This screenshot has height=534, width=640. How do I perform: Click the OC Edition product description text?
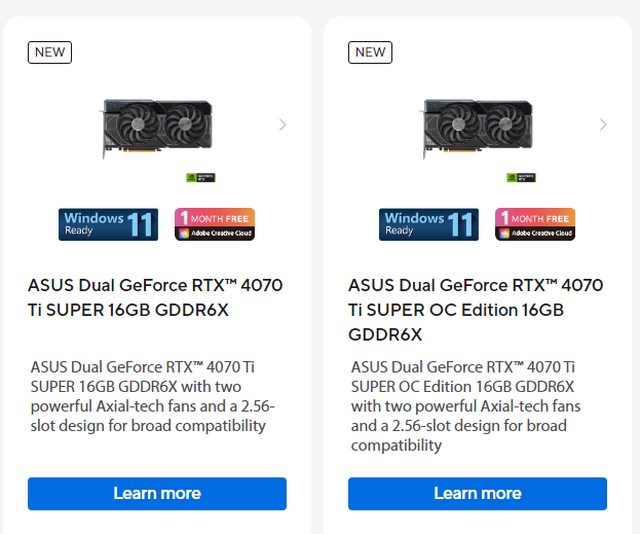point(466,406)
